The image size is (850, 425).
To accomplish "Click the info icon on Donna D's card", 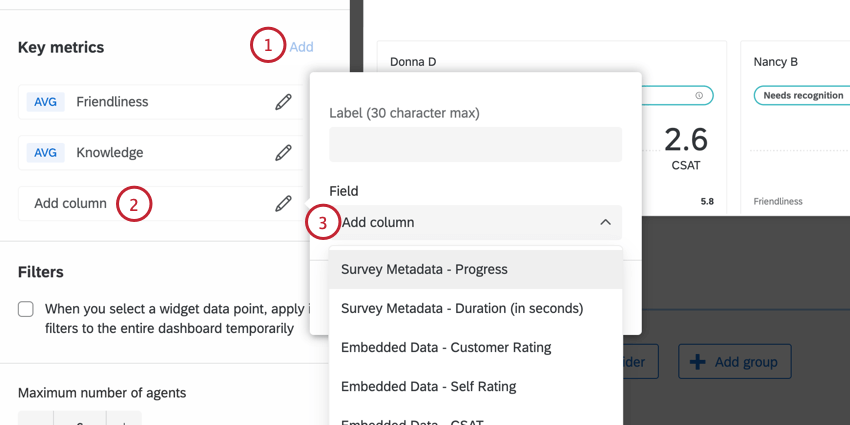I will coord(698,96).
